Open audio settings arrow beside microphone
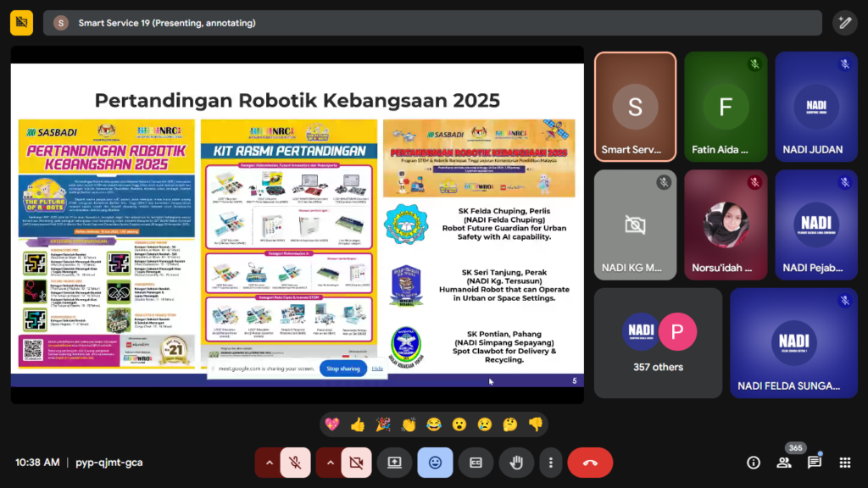 [x=269, y=463]
